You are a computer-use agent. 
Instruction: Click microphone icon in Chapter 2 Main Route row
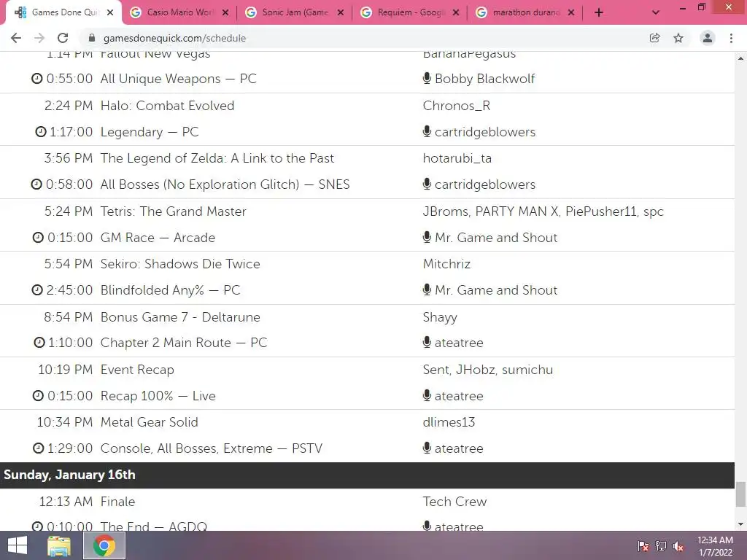(427, 343)
